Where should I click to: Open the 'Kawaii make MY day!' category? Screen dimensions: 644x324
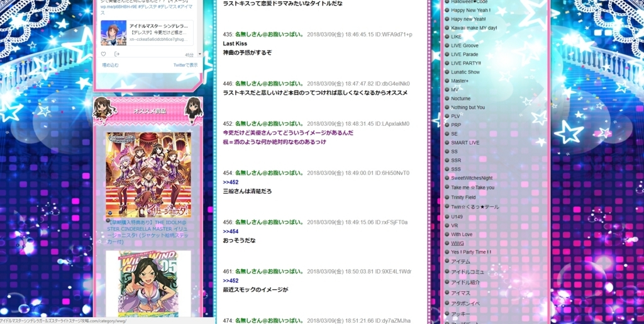474,28
